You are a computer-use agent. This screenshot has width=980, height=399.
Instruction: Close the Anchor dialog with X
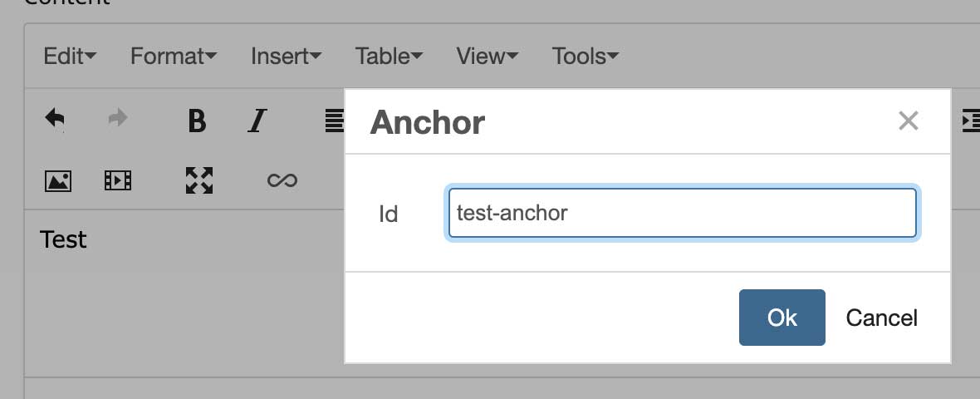tap(908, 121)
